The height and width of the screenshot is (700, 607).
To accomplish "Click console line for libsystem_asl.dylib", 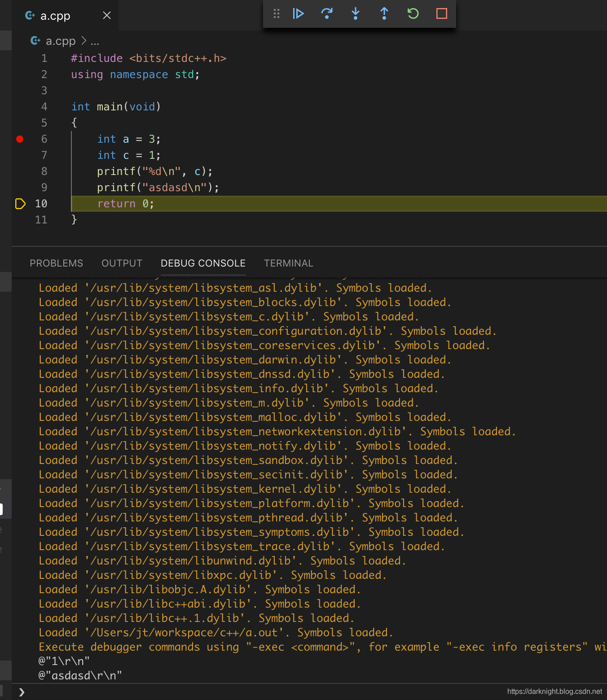I will [235, 288].
